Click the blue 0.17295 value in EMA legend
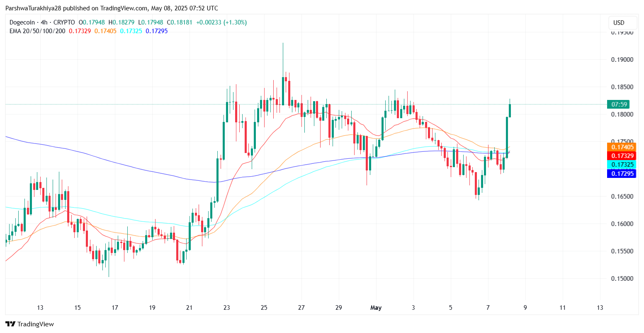Image resolution: width=644 pixels, height=333 pixels. pyautogui.click(x=156, y=31)
